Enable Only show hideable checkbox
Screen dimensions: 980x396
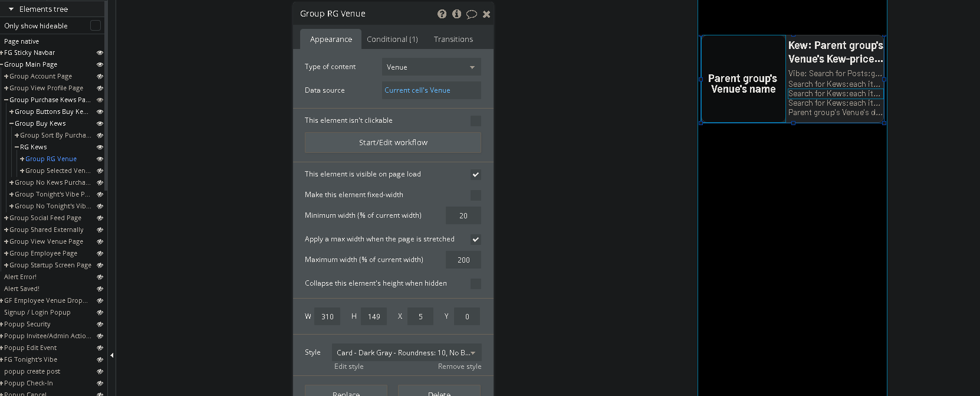click(96, 25)
